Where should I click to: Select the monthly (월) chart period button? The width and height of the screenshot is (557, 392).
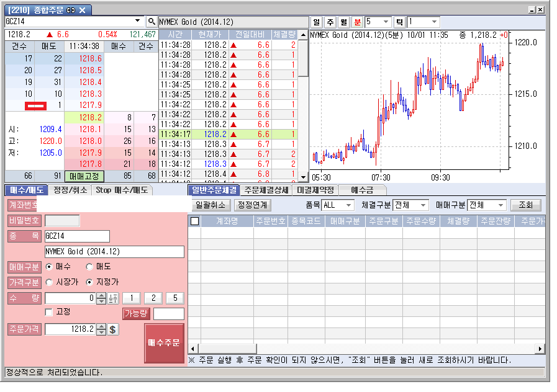(343, 22)
